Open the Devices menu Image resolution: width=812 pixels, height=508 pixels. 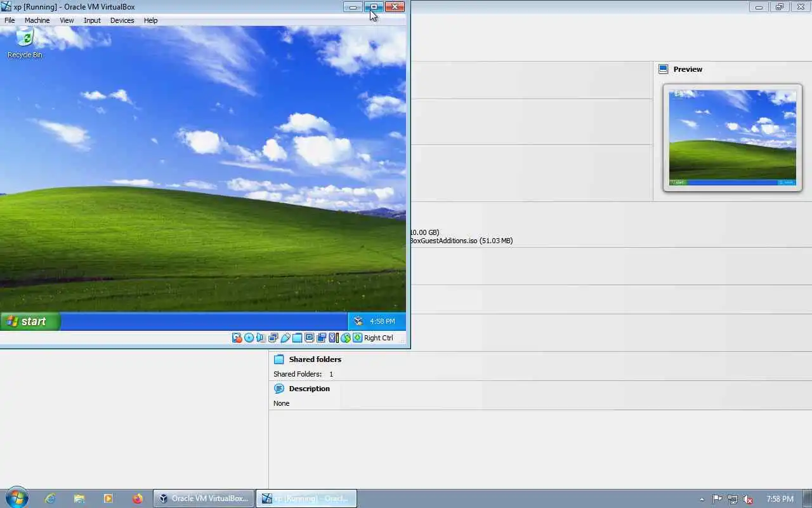(122, 20)
